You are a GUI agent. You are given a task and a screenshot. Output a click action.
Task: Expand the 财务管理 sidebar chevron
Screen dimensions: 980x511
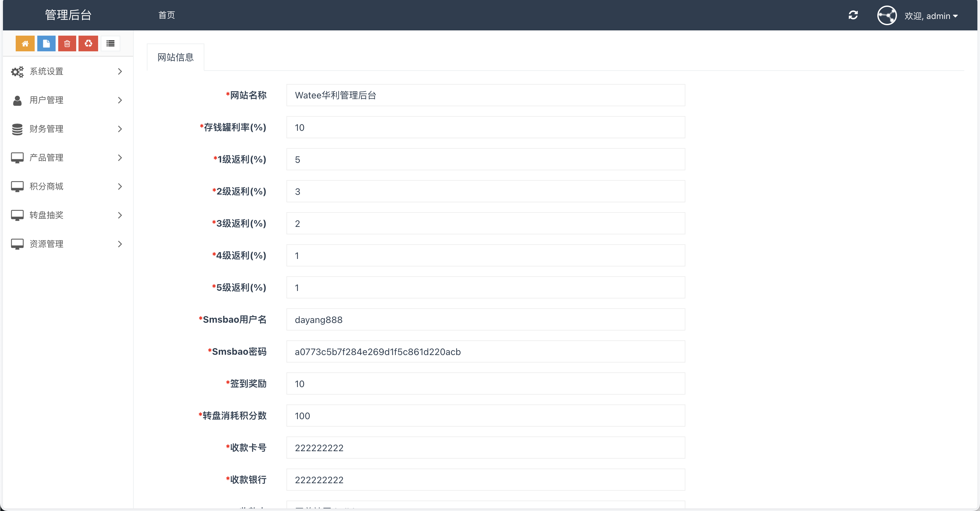[120, 129]
